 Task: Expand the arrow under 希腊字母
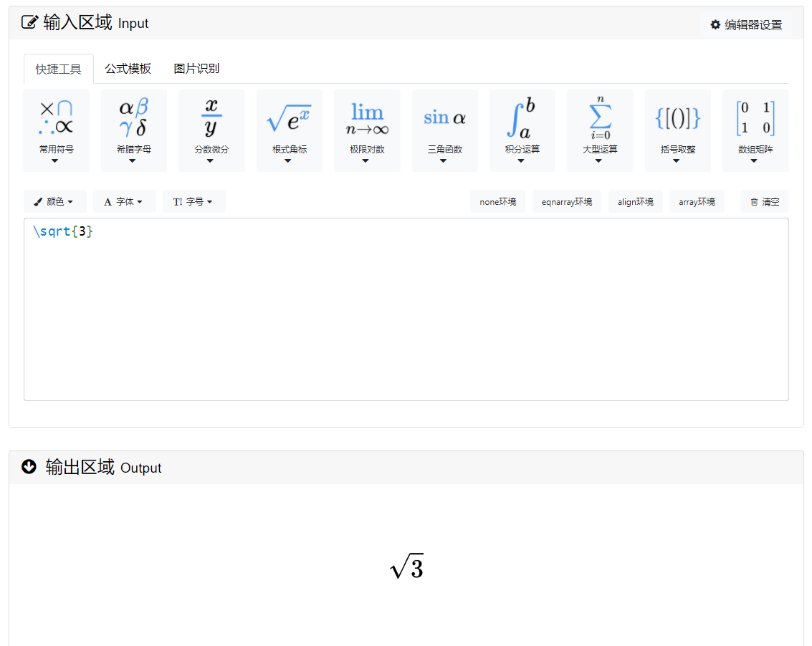(x=133, y=161)
